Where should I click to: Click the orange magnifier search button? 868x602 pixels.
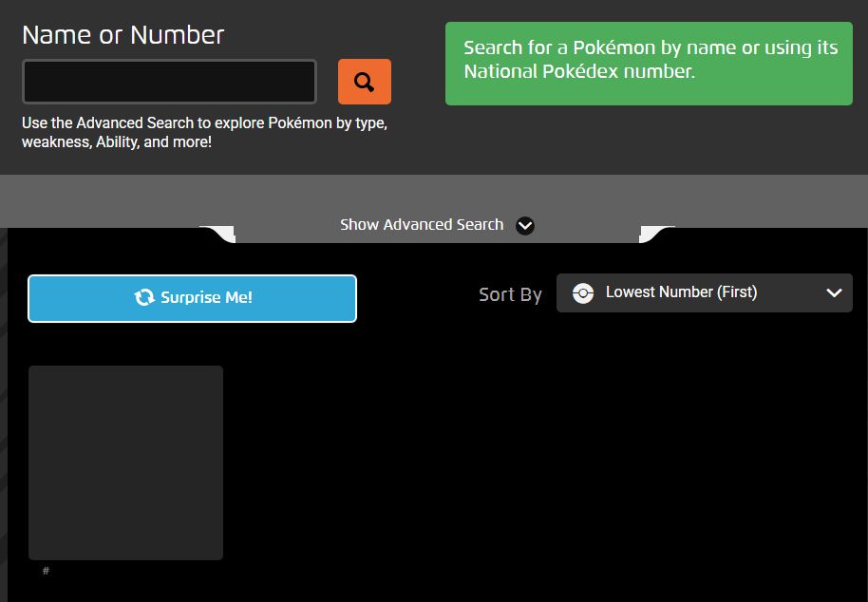365,82
